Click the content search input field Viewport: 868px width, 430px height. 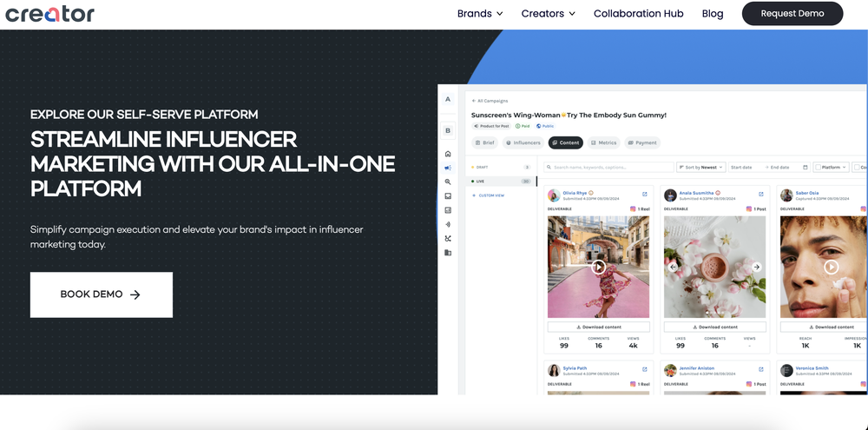point(608,167)
